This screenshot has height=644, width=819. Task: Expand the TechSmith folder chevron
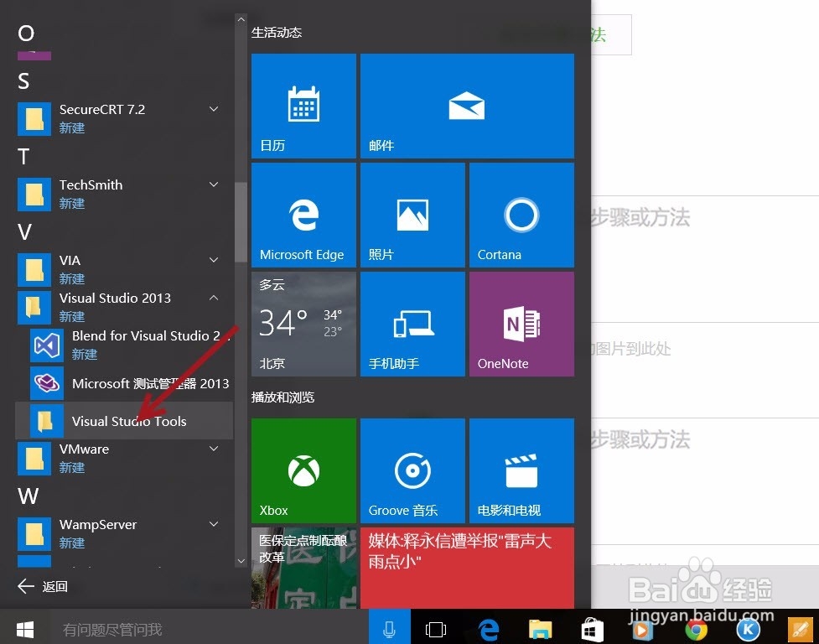(214, 184)
